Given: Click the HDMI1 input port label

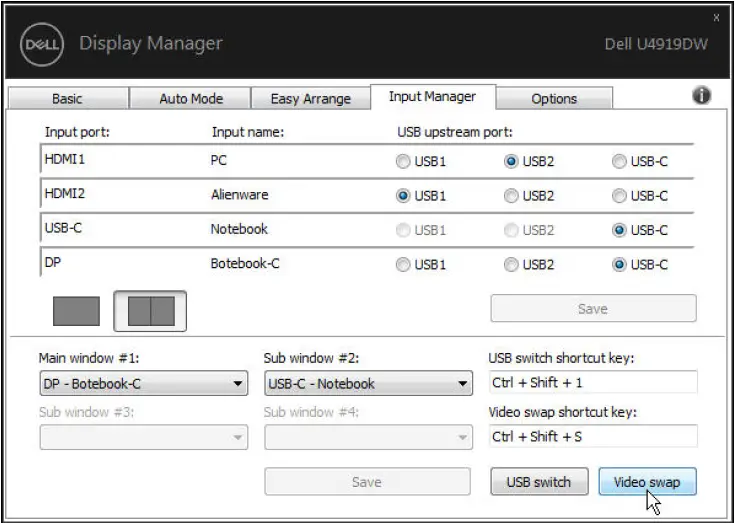Looking at the screenshot, I should click(x=65, y=159).
